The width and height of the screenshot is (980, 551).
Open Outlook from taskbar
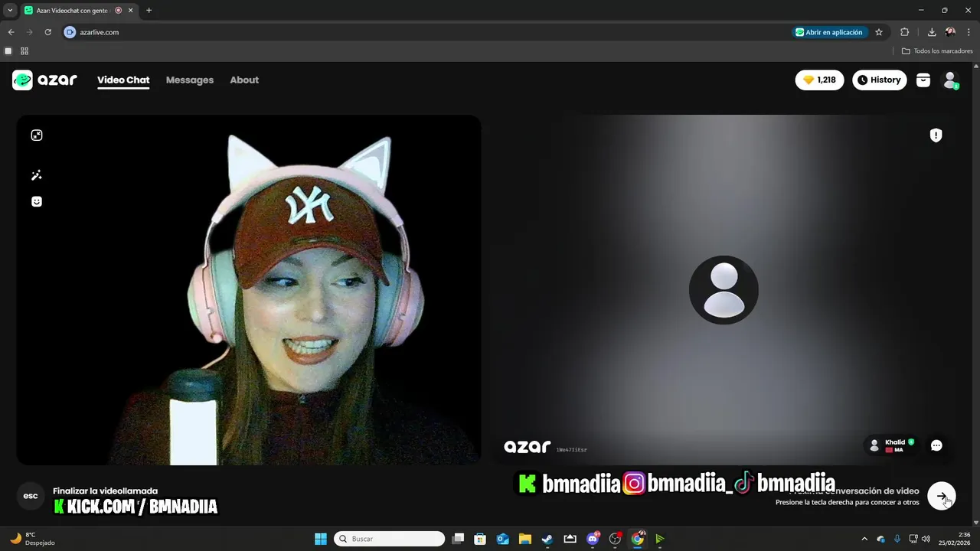pyautogui.click(x=502, y=539)
